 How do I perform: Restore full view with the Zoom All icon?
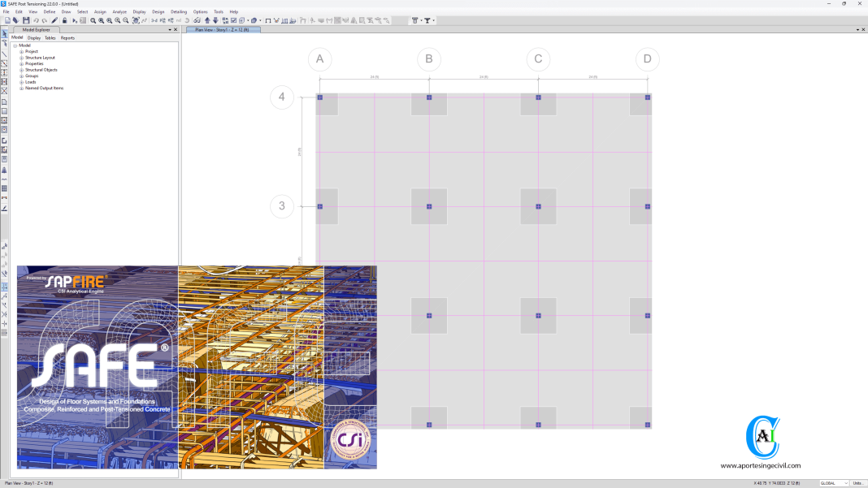[x=101, y=22]
